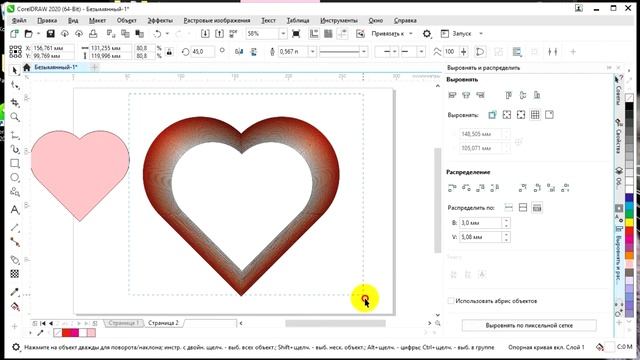The width and height of the screenshot is (640, 360).
Task: Enable 'Использовать абрис объектов' checkbox
Action: pos(451,301)
